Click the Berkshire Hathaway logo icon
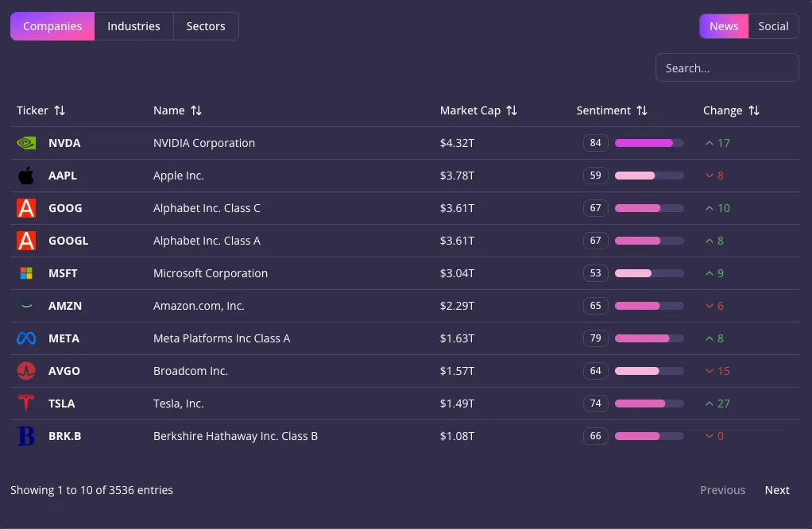 (26, 436)
